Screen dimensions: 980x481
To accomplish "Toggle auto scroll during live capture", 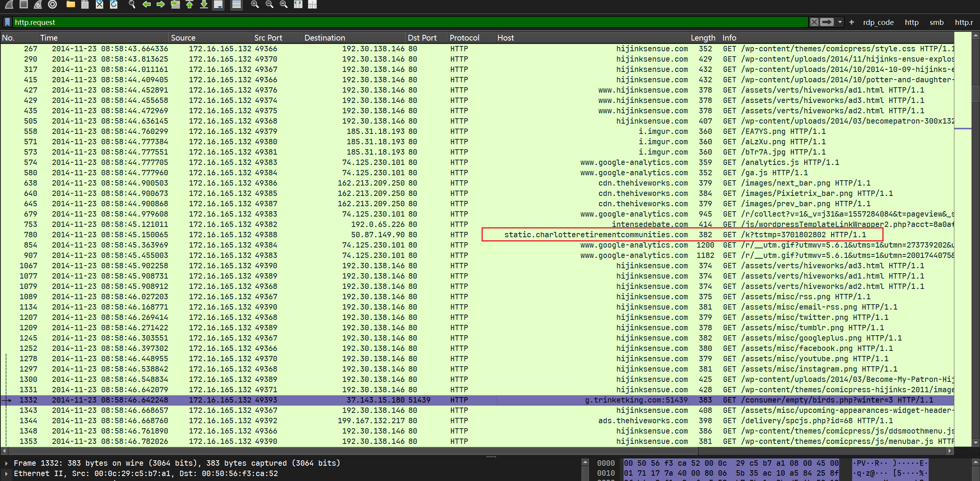I will pos(218,4).
